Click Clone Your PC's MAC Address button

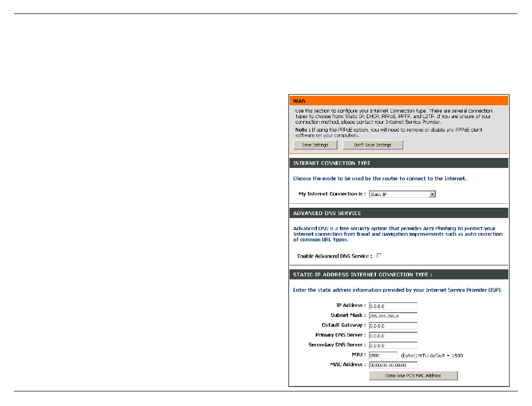coord(413,375)
